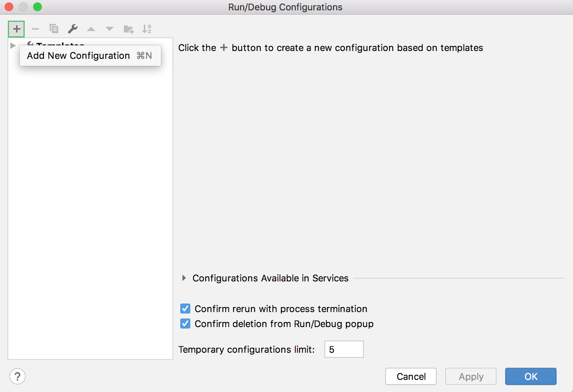This screenshot has width=573, height=392.
Task: Edit the temporary configurations limit field
Action: 343,349
